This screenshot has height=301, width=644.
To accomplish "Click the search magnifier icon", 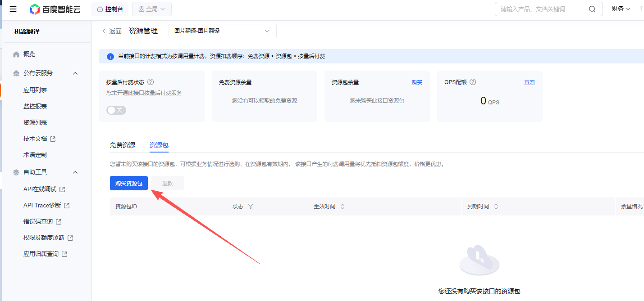I will [x=592, y=9].
